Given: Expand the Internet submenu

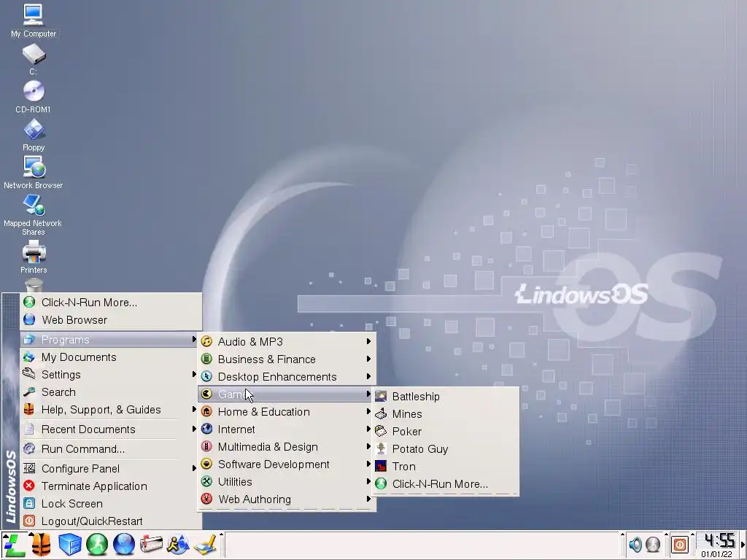Looking at the screenshot, I should coord(287,429).
